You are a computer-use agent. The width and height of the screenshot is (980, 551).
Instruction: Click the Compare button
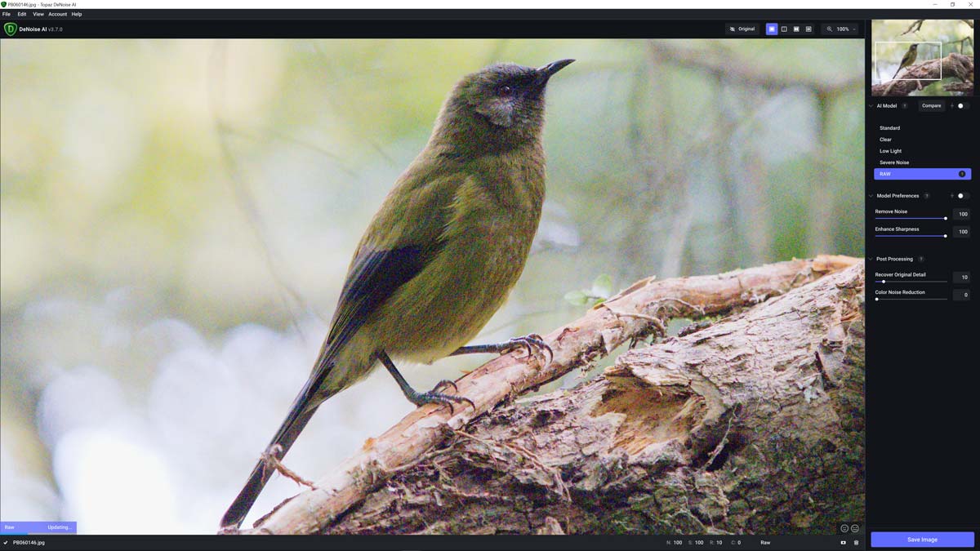931,105
